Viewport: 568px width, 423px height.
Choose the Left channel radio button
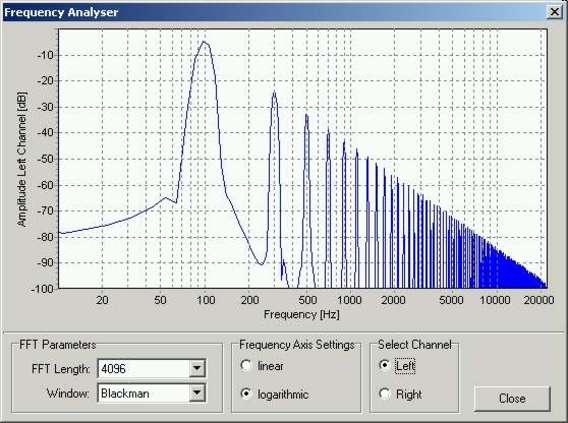(x=384, y=365)
